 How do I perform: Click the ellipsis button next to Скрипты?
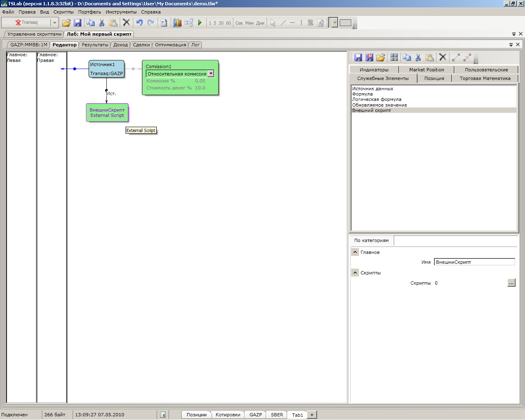click(x=511, y=283)
